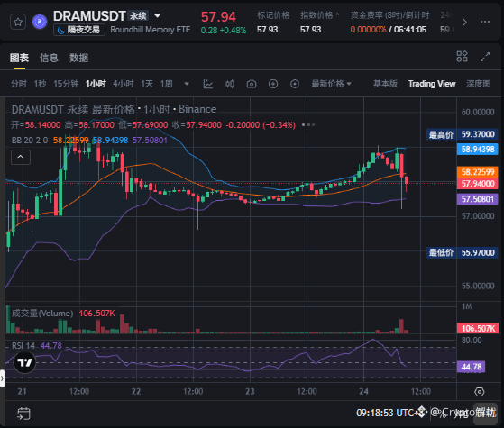Click the 57.94000 current price tag
This screenshot has height=428, width=504.
[x=478, y=184]
